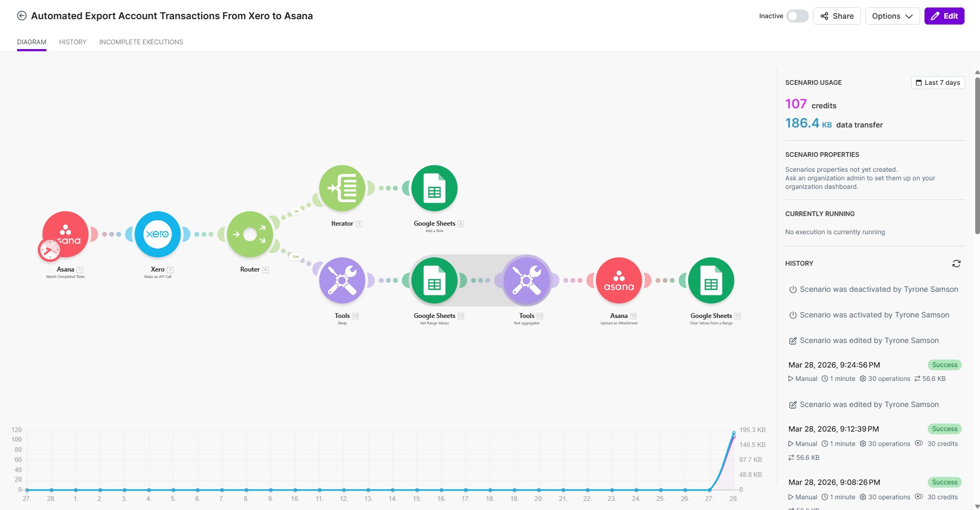Screen dimensions: 980x510
Task: Open the Asana Watch Completed Tasks module
Action: coord(66,234)
